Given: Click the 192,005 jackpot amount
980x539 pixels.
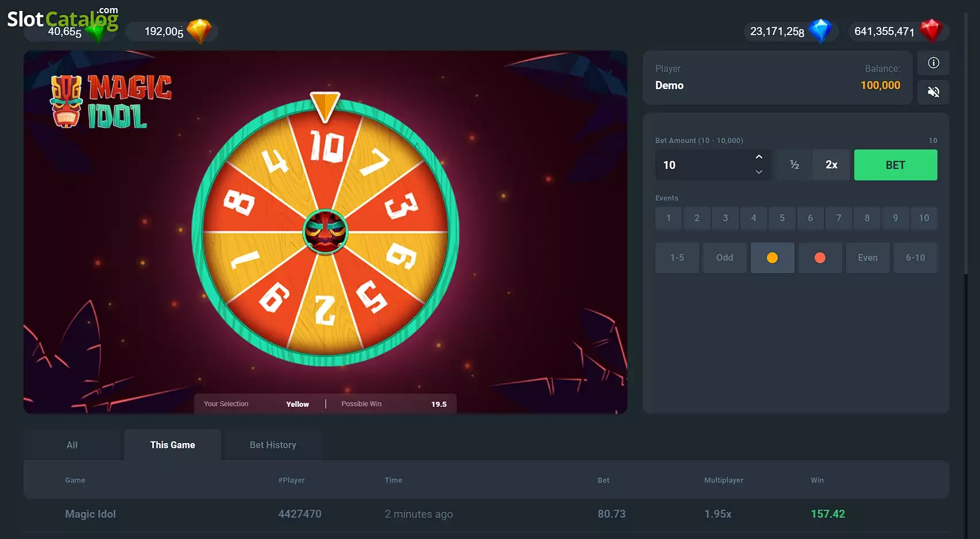Looking at the screenshot, I should pos(164,32).
